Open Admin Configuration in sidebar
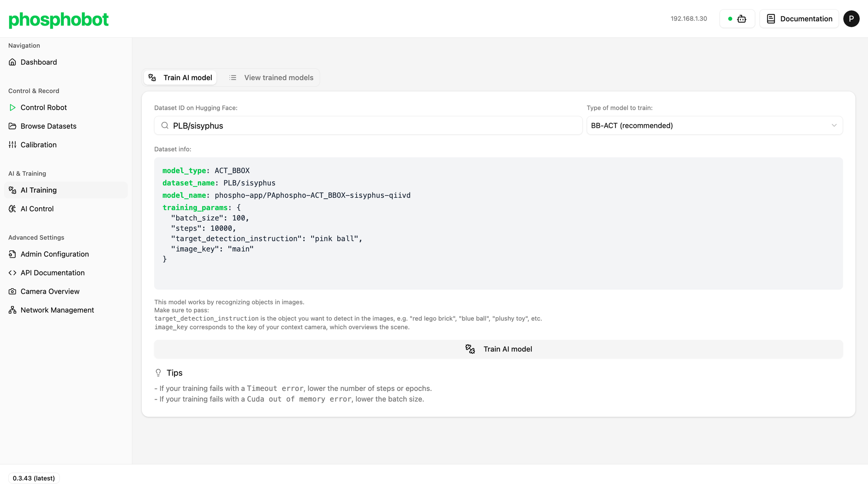Viewport: 868px width, 492px height. tap(55, 254)
